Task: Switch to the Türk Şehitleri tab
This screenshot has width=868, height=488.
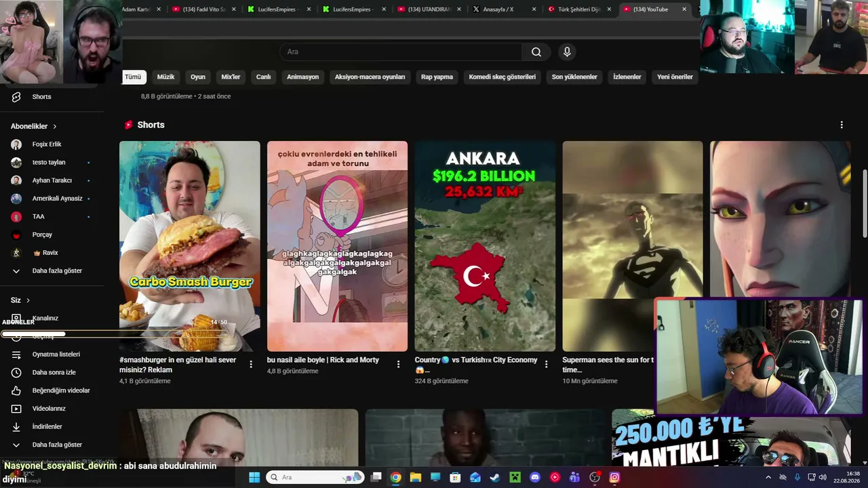Action: (578, 9)
